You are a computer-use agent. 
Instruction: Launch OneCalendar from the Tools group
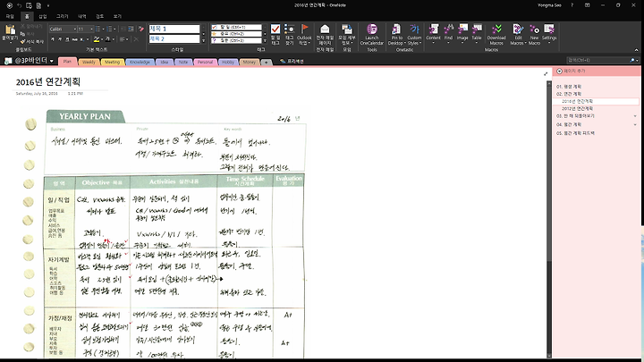(x=372, y=35)
